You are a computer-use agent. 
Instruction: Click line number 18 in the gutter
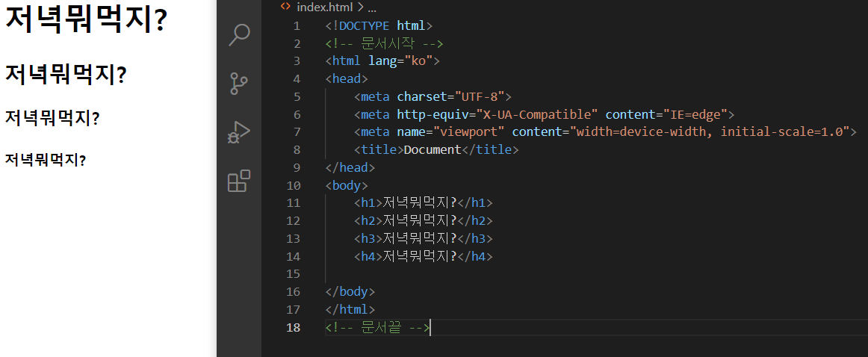(294, 328)
